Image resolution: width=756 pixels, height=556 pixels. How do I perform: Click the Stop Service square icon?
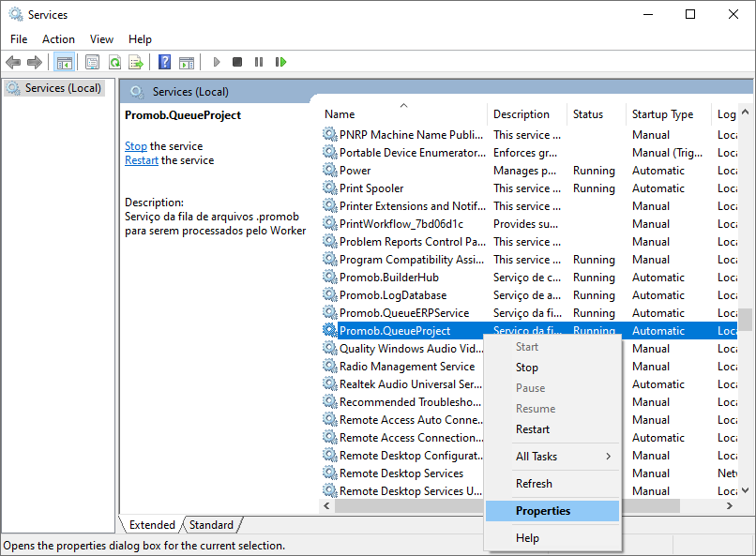(237, 62)
